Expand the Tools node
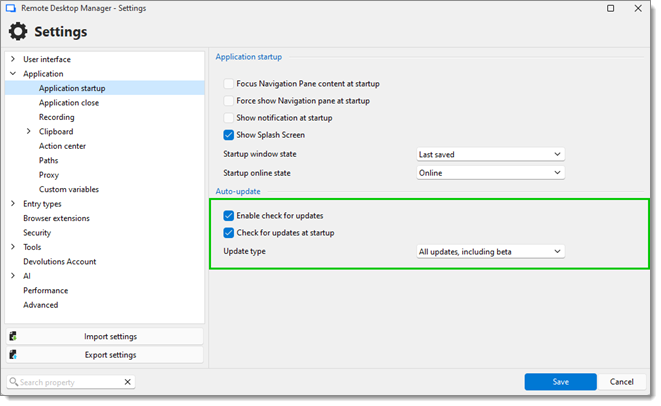 point(13,247)
